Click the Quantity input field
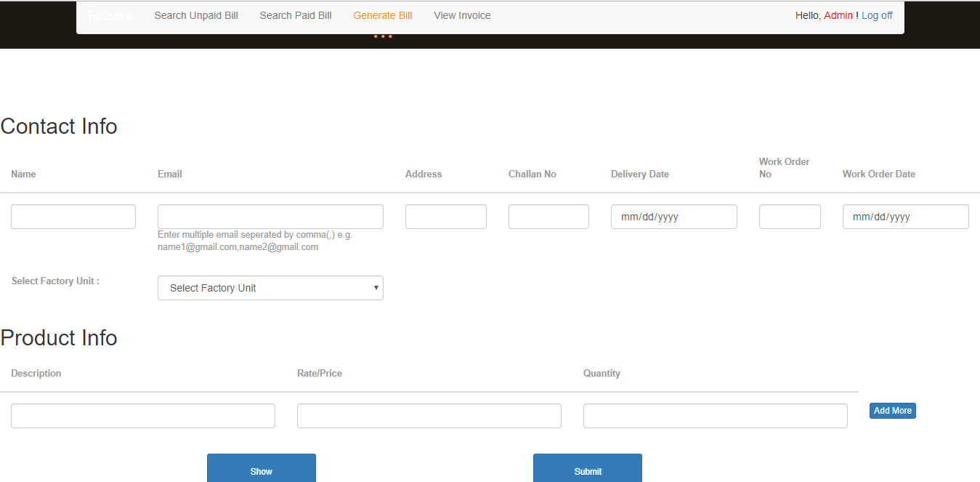The image size is (980, 482). (716, 416)
